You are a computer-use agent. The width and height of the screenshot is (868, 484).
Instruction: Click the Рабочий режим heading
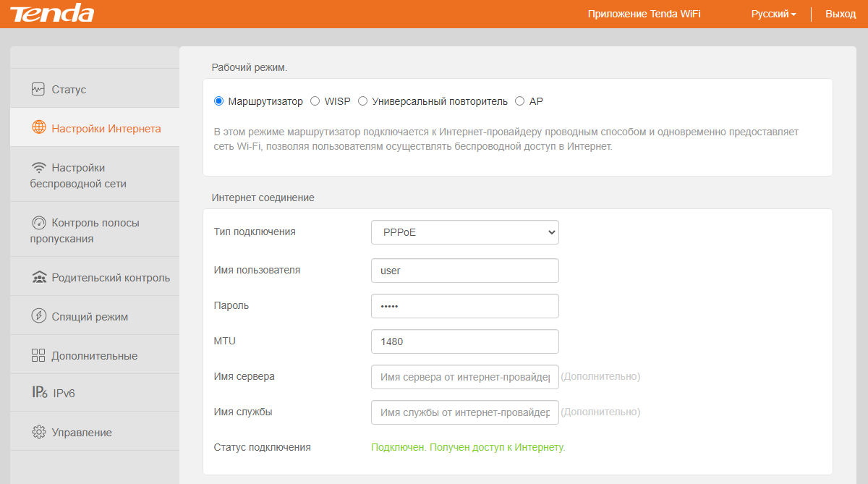pos(250,67)
